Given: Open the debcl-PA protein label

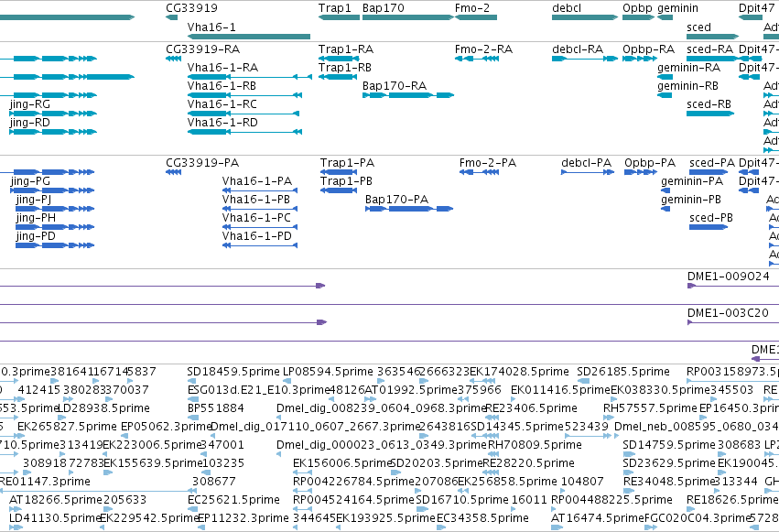Looking at the screenshot, I should pos(586,163).
